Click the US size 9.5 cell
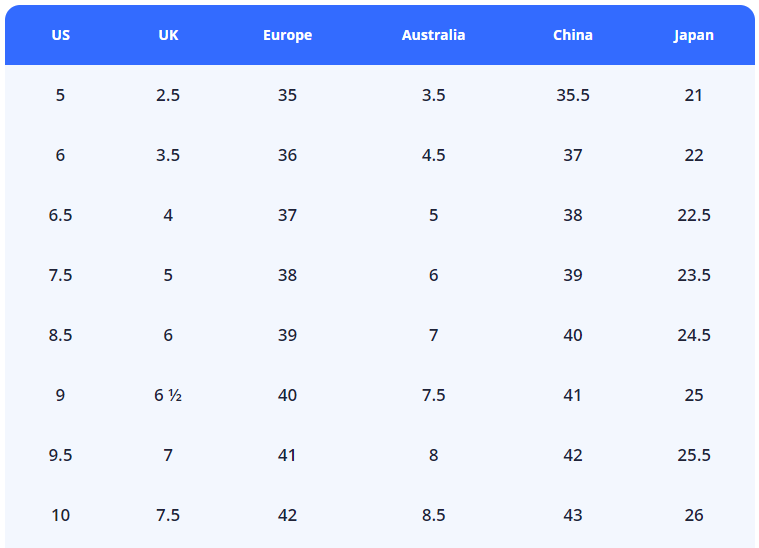 (61, 455)
